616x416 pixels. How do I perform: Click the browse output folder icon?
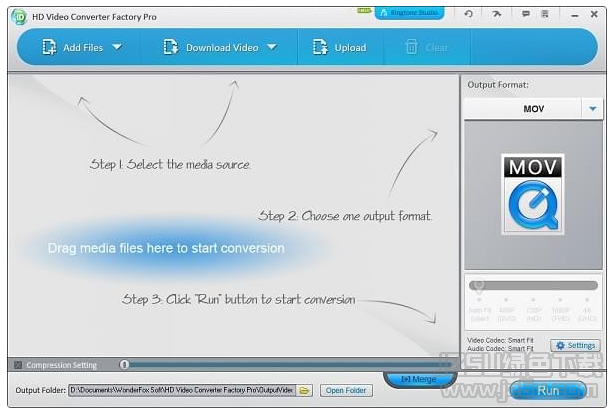[x=304, y=390]
